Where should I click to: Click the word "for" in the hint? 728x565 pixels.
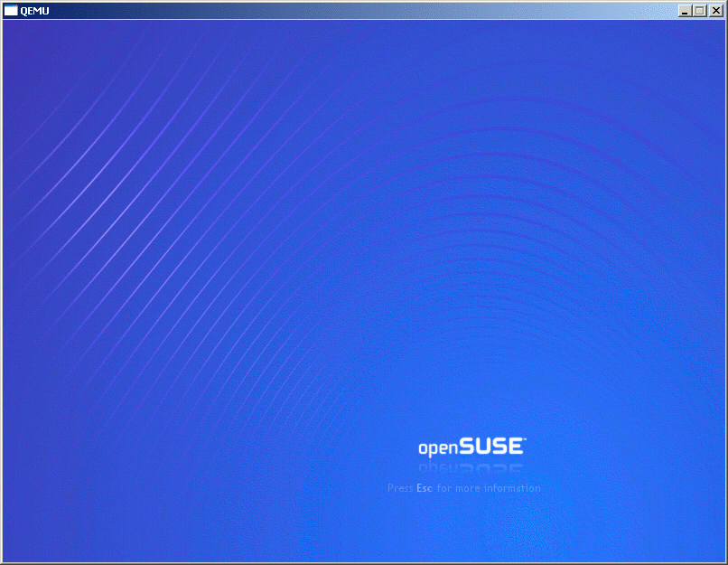point(443,488)
